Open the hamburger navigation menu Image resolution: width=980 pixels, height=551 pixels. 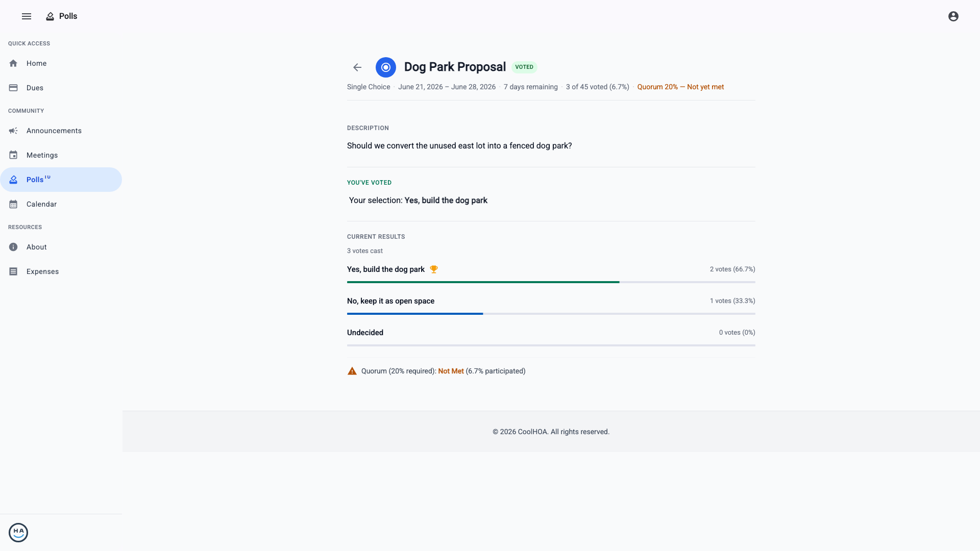pos(27,16)
